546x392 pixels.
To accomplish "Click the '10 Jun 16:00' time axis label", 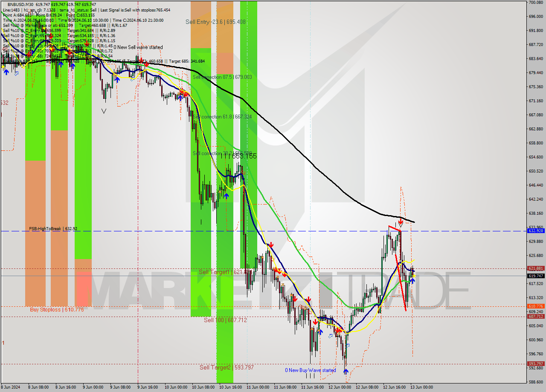I will tap(231, 387).
